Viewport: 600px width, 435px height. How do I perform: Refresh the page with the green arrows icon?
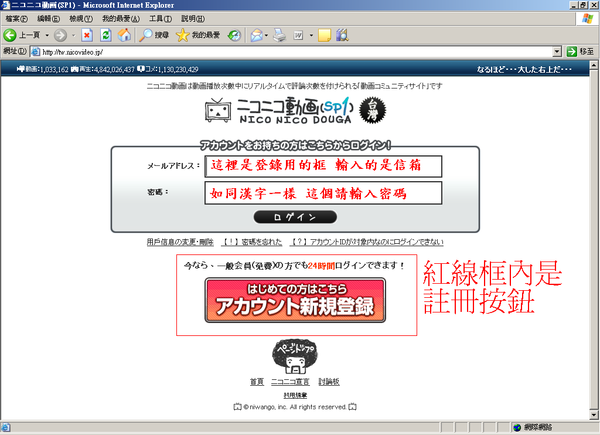click(x=106, y=35)
